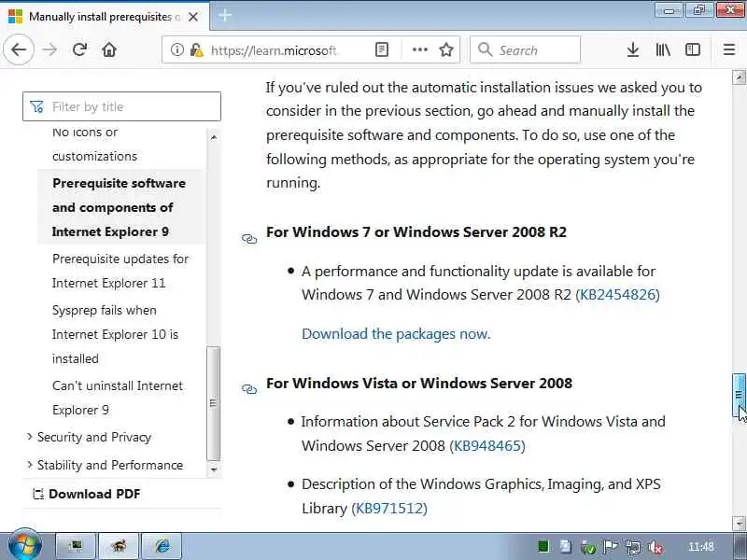Click the muted volume tray icon
The width and height of the screenshot is (747, 560).
pyautogui.click(x=656, y=547)
